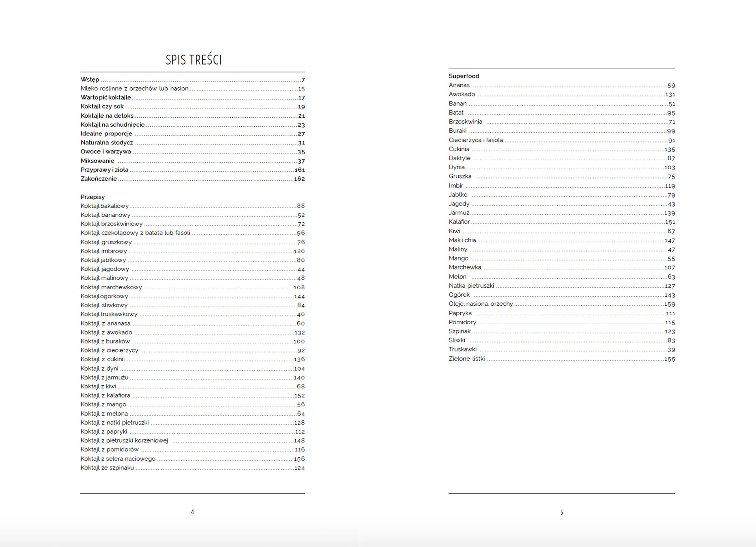Image resolution: width=756 pixels, height=547 pixels.
Task: Select the 'Ananas' superfood entry
Action: pos(459,85)
